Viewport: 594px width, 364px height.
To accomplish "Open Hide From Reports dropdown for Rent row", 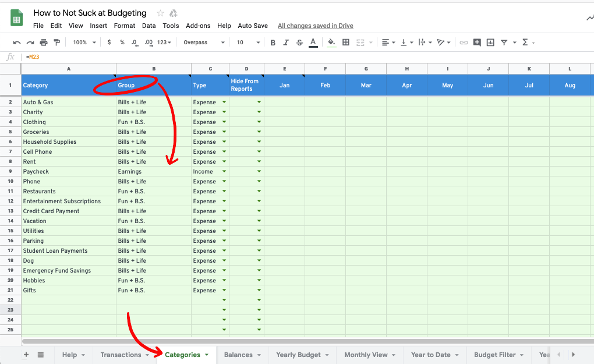I will 259,161.
